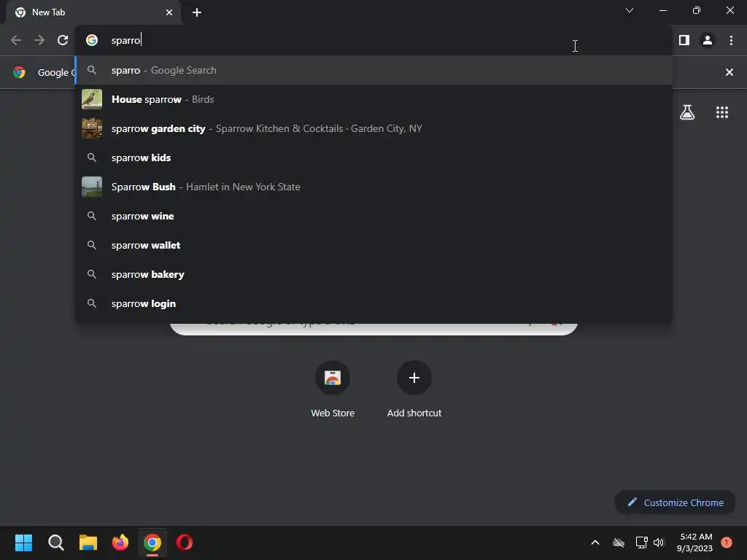Click the magnifier icon beside sparrow login

pyautogui.click(x=92, y=303)
